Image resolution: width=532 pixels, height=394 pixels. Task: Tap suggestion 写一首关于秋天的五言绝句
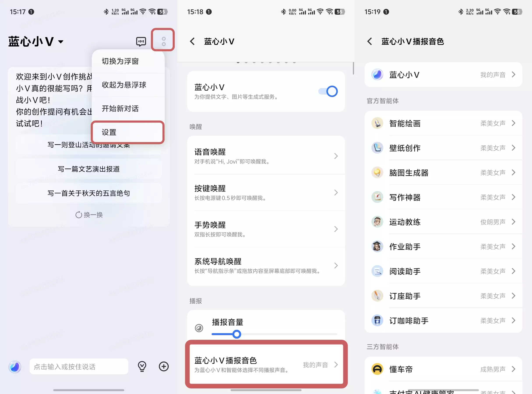tap(89, 193)
